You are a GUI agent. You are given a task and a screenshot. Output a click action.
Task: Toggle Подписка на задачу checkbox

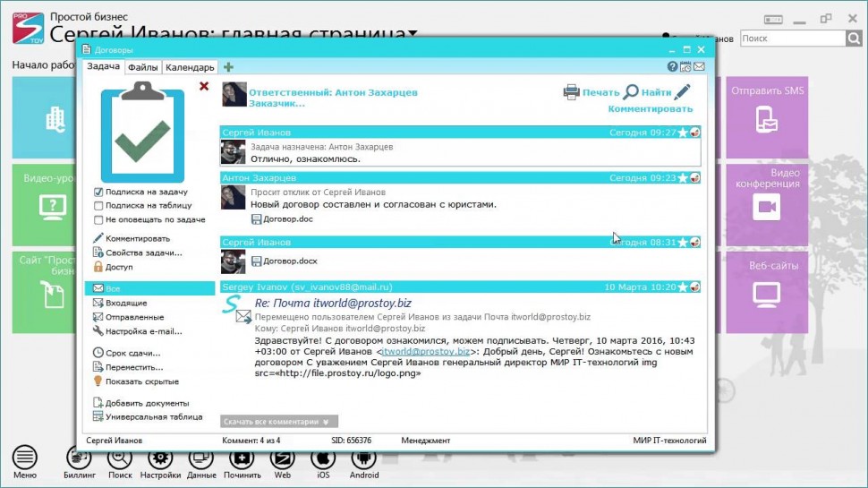point(98,192)
